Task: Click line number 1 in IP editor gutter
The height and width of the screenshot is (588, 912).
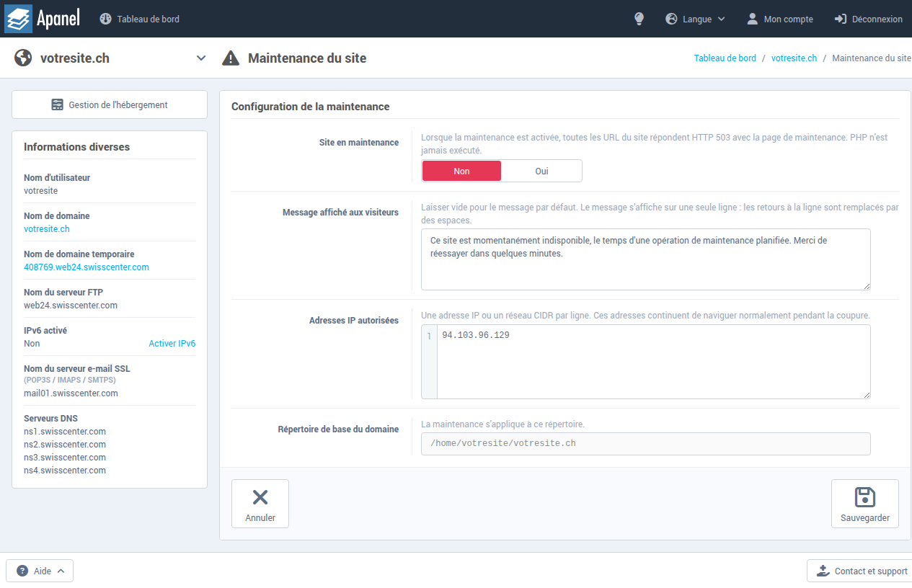Action: point(429,336)
